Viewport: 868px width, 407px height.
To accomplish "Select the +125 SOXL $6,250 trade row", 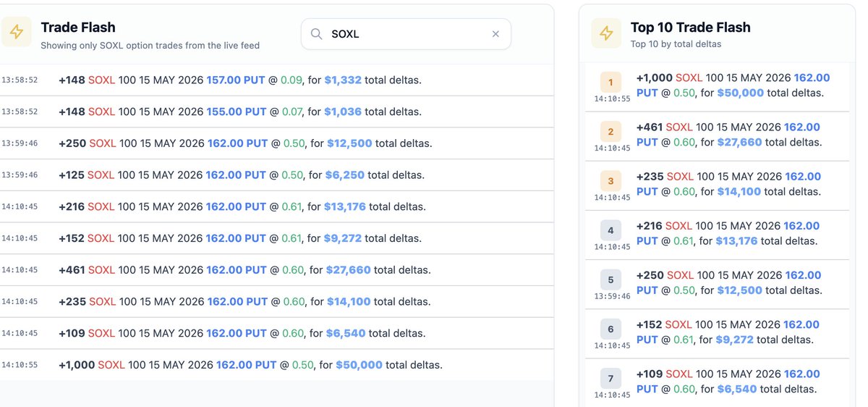I will [277, 175].
